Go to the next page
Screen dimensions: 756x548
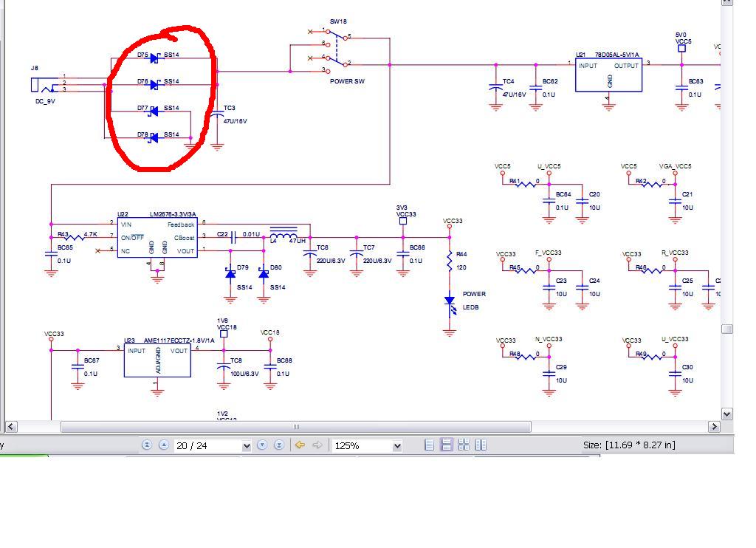[x=262, y=445]
